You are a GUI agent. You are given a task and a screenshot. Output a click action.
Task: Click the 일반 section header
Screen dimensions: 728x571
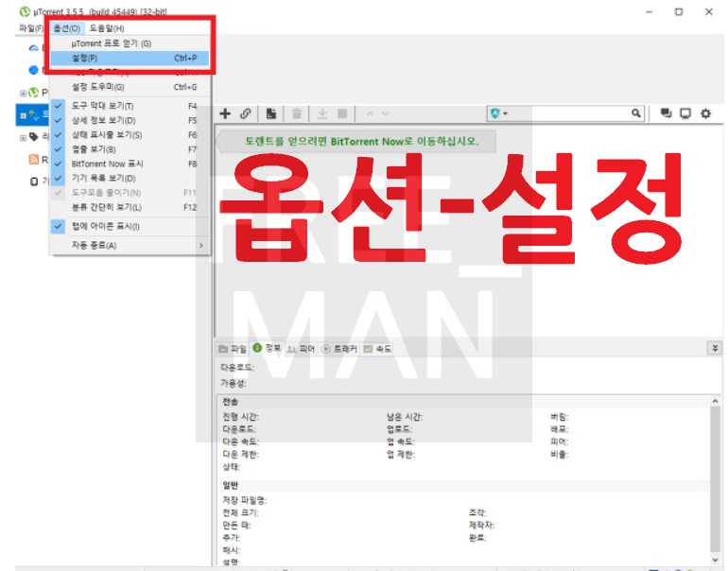click(x=231, y=486)
